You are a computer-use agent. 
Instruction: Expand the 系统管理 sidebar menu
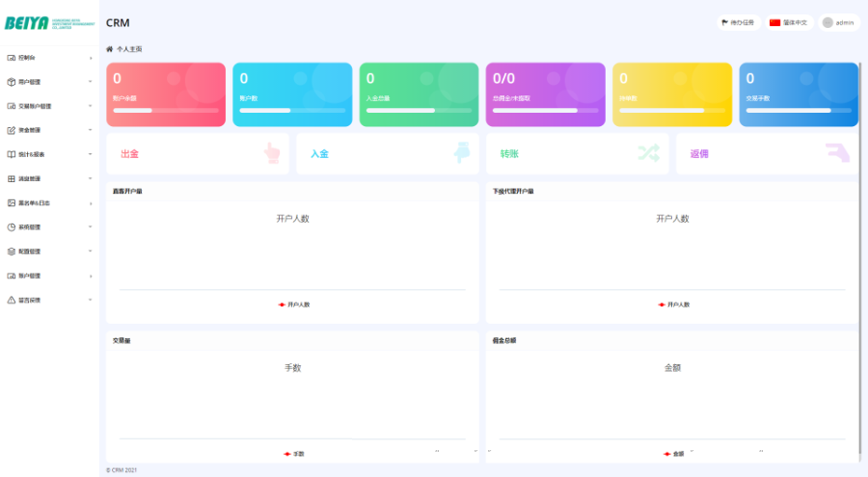click(x=48, y=227)
